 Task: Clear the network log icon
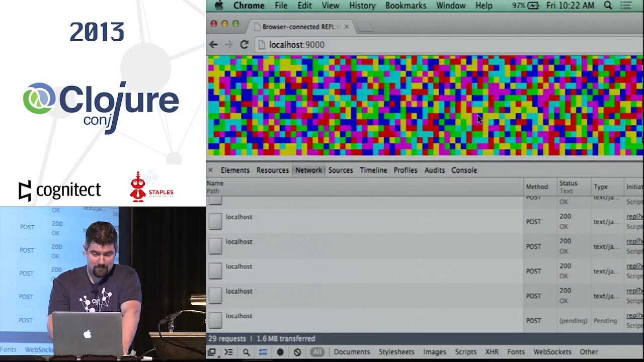point(297,352)
